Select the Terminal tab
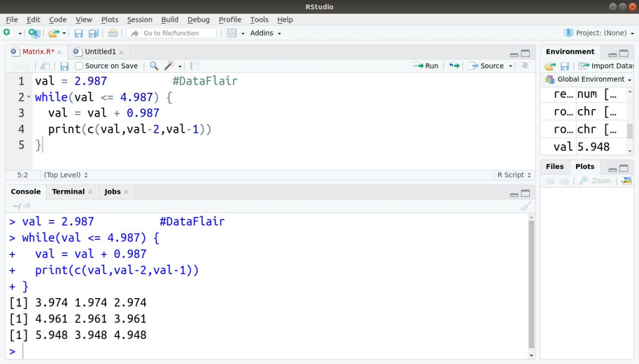Image resolution: width=639 pixels, height=364 pixels. [68, 191]
